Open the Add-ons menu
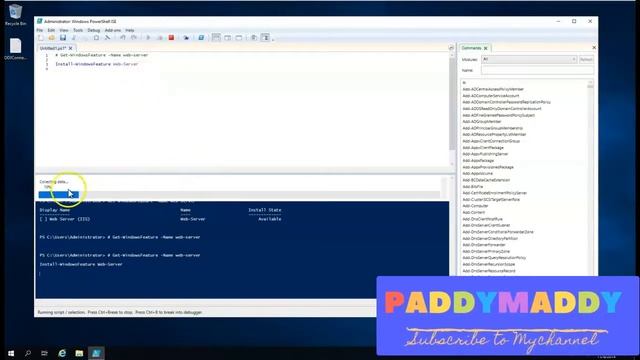Image resolution: width=640 pixels, height=360 pixels. coord(113,30)
